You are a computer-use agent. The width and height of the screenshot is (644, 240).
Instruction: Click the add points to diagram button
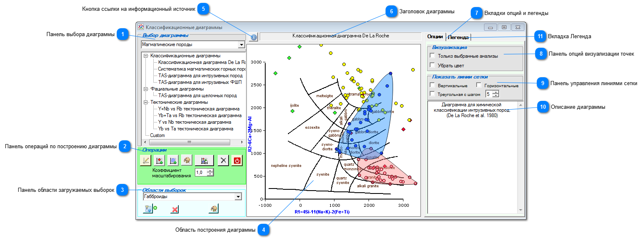(159, 160)
